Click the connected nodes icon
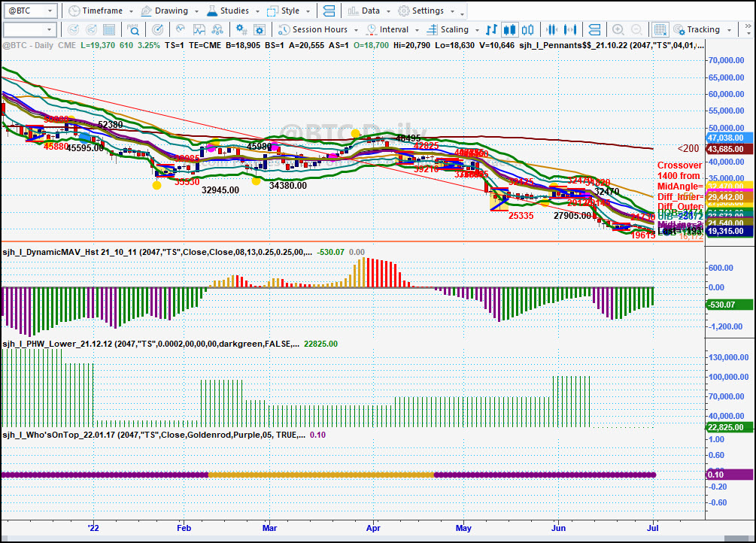The width and height of the screenshot is (756, 543). 217,30
